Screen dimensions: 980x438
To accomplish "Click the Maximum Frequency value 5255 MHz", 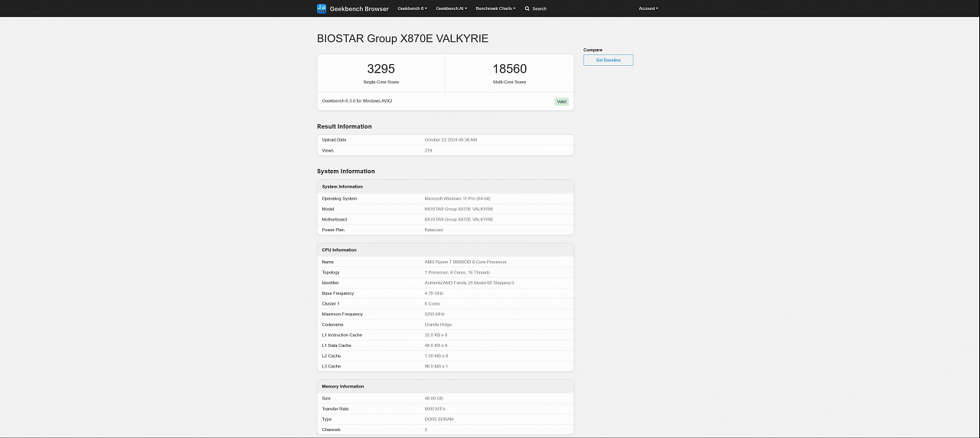I will 435,314.
